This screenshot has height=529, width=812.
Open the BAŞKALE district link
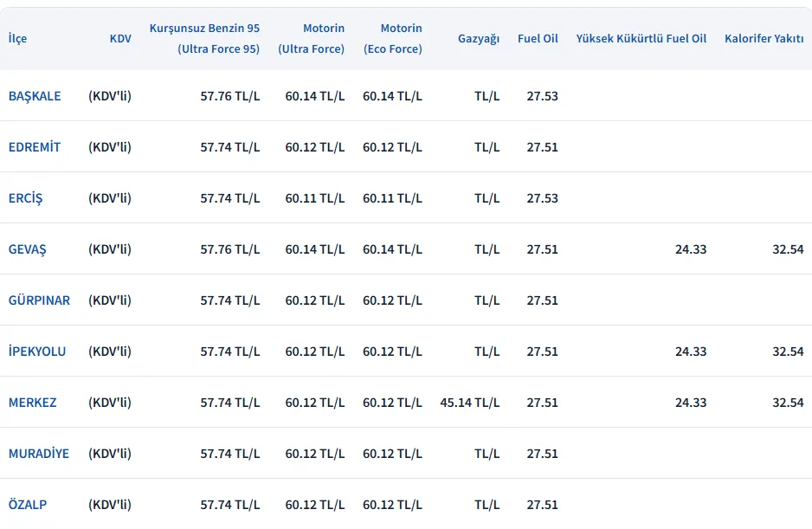(35, 96)
